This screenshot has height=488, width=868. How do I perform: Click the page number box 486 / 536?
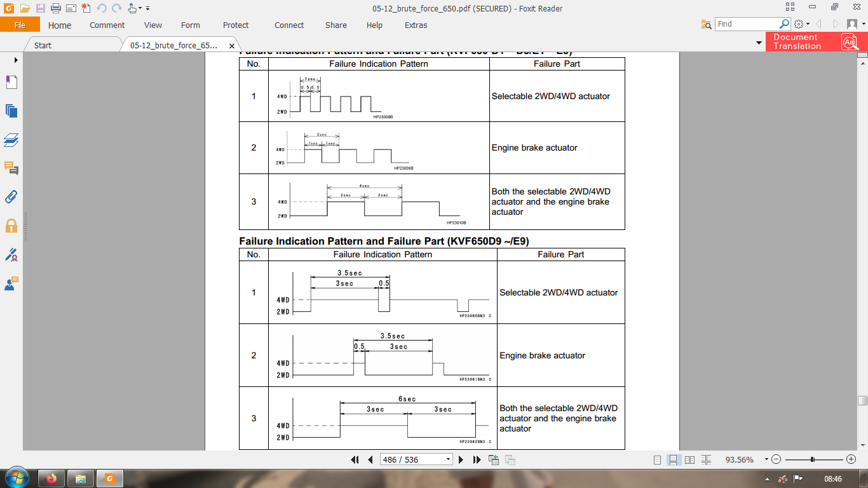point(412,459)
